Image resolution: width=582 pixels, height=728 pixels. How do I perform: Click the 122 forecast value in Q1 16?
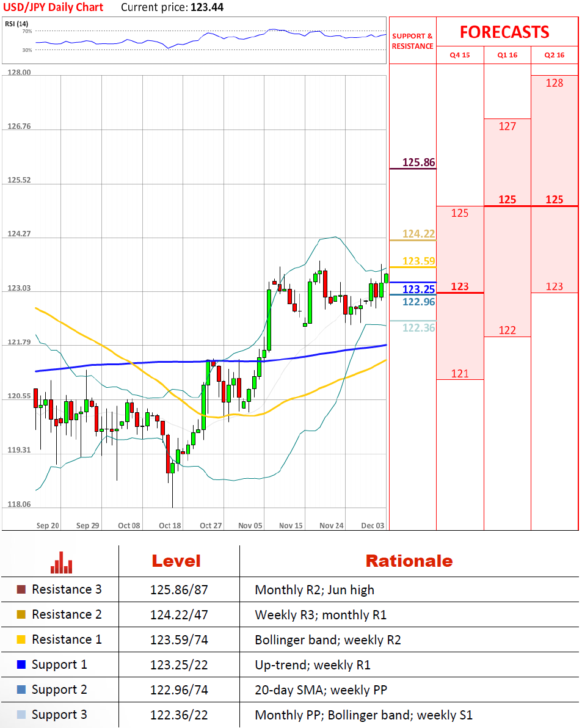click(507, 330)
